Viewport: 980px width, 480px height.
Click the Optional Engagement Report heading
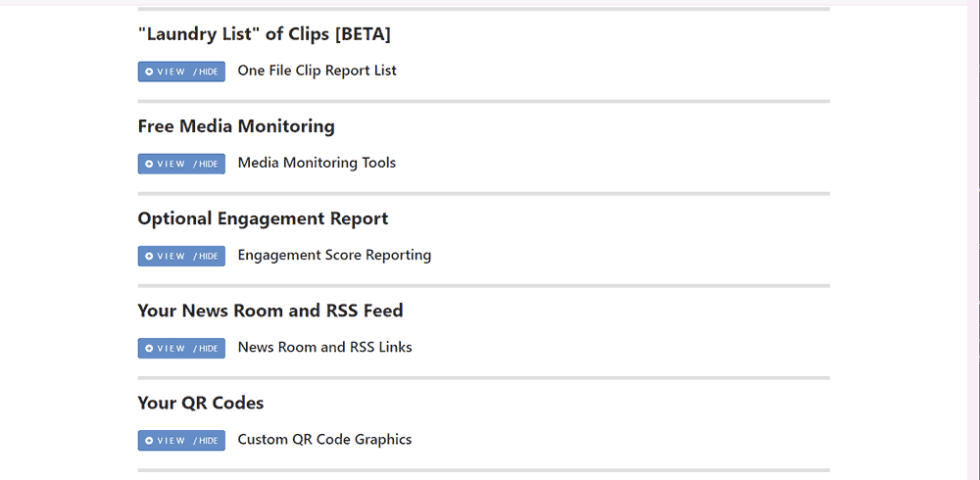(x=263, y=218)
